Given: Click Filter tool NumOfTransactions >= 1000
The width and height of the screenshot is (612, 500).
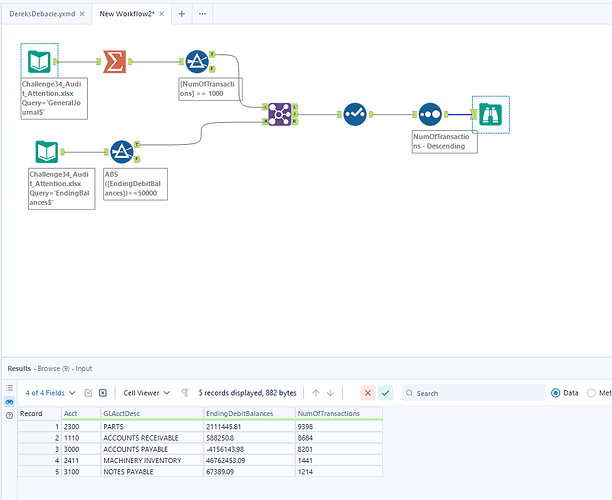Looking at the screenshot, I should 197,62.
